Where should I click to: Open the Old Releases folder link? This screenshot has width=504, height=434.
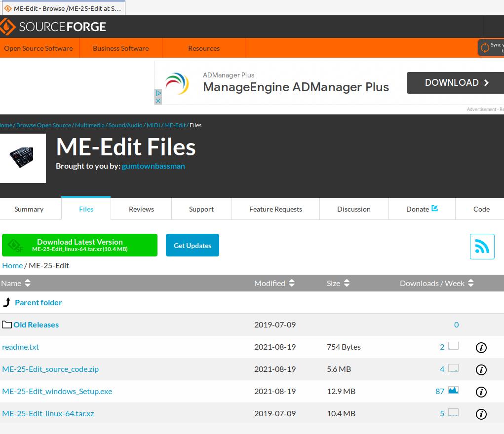click(x=36, y=325)
